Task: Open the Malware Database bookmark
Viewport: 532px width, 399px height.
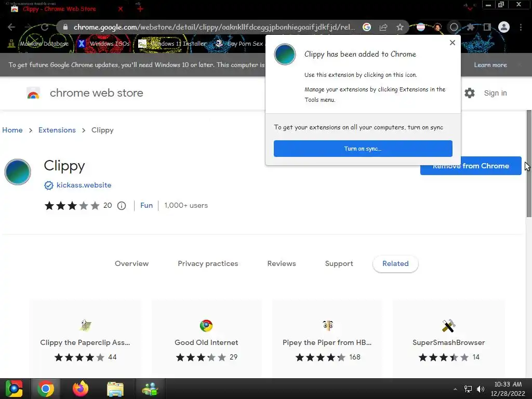Action: 38,44
